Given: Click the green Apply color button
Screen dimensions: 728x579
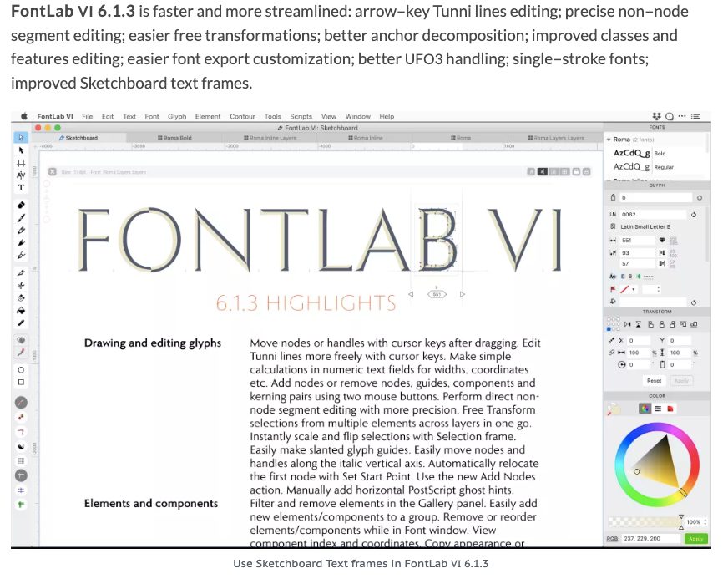Looking at the screenshot, I should tap(696, 539).
